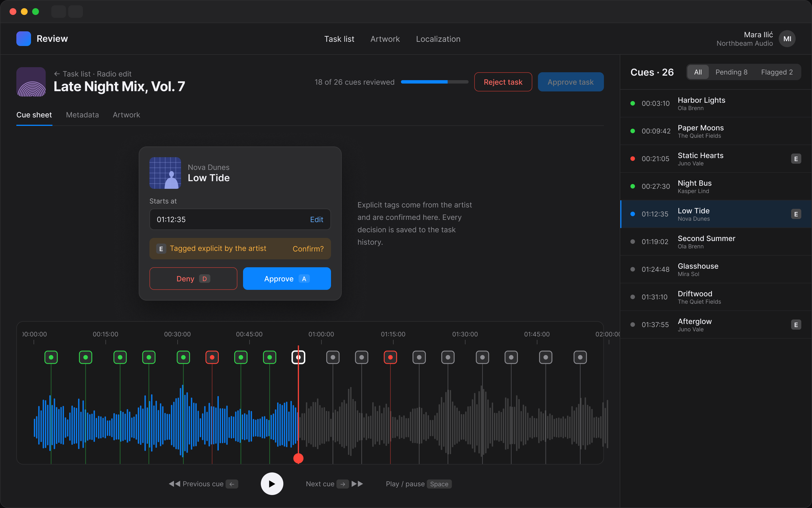
Task: Select the red flagged marker near 00:37
Action: pos(212,357)
